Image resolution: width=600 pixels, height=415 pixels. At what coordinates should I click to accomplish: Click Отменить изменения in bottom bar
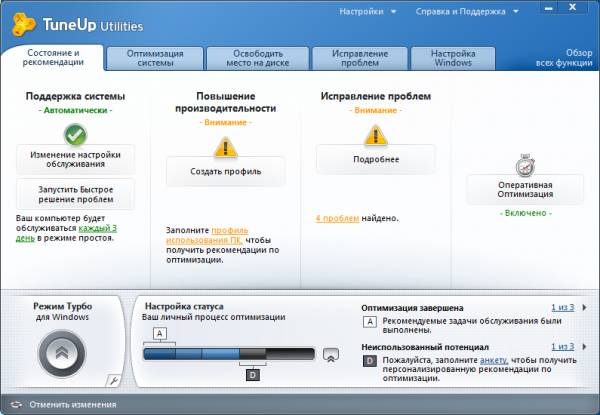point(73,404)
